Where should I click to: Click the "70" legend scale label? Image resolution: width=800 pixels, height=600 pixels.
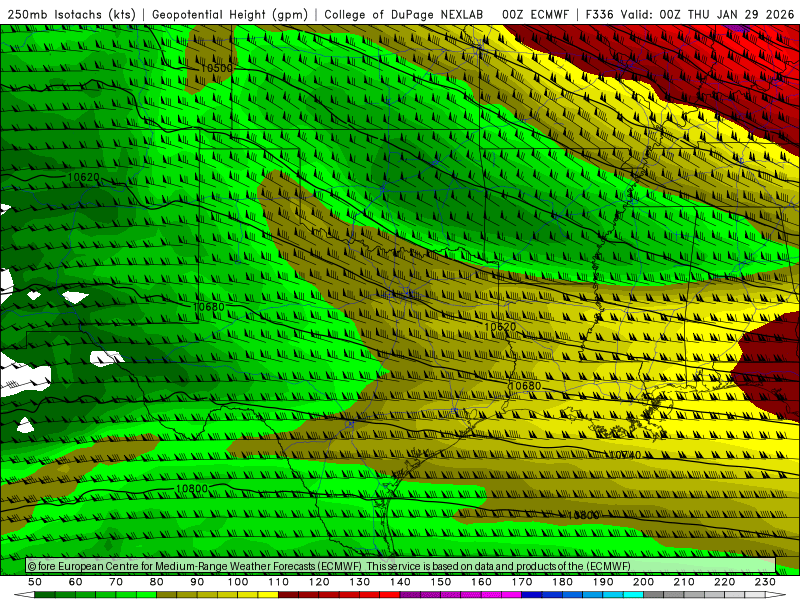(116, 582)
